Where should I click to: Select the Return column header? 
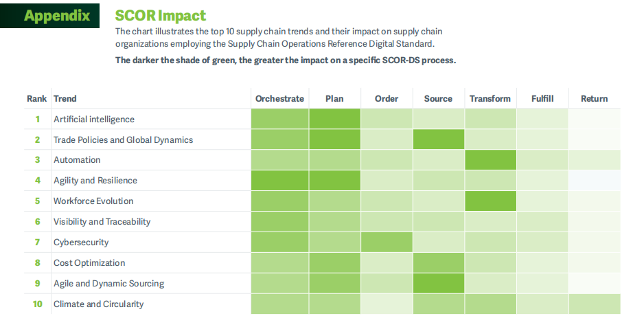pyautogui.click(x=594, y=98)
